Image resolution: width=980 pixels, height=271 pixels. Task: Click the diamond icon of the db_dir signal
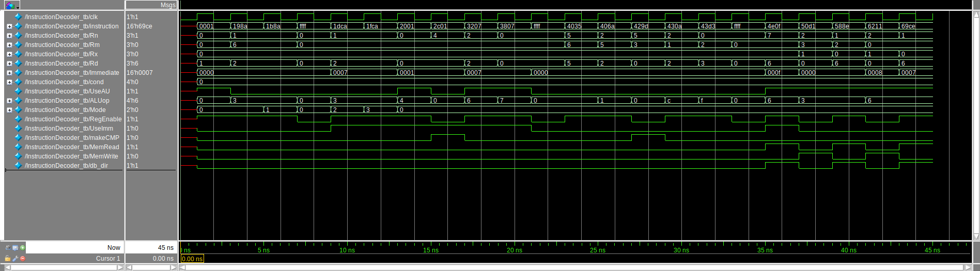tap(18, 166)
